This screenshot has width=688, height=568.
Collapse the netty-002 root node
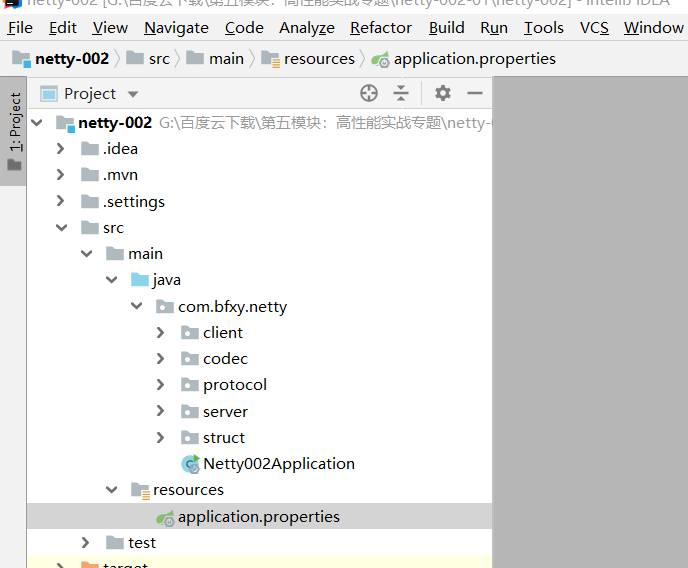(37, 122)
